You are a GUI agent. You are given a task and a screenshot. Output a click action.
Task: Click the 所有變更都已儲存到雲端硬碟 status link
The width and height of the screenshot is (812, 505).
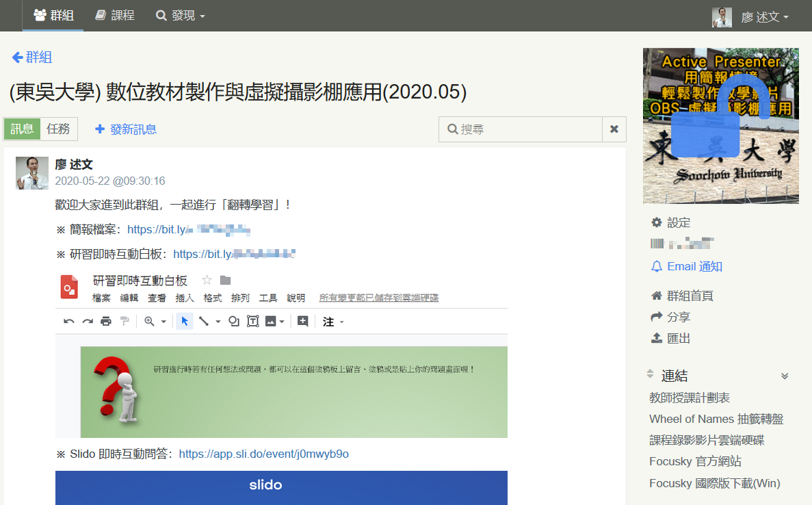click(x=379, y=298)
